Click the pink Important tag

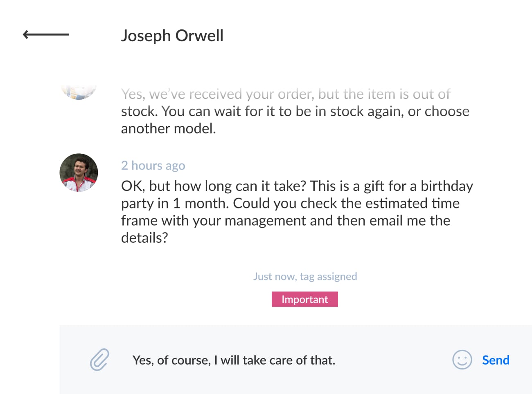[304, 299]
